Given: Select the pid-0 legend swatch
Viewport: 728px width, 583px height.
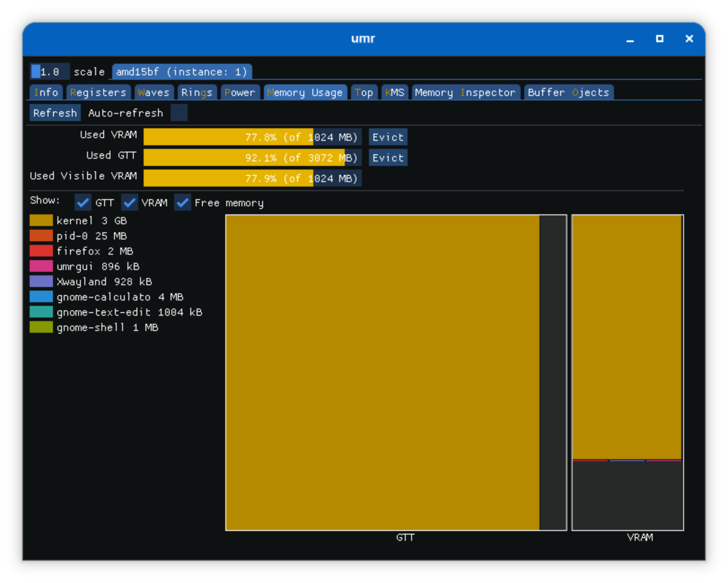Looking at the screenshot, I should (41, 236).
